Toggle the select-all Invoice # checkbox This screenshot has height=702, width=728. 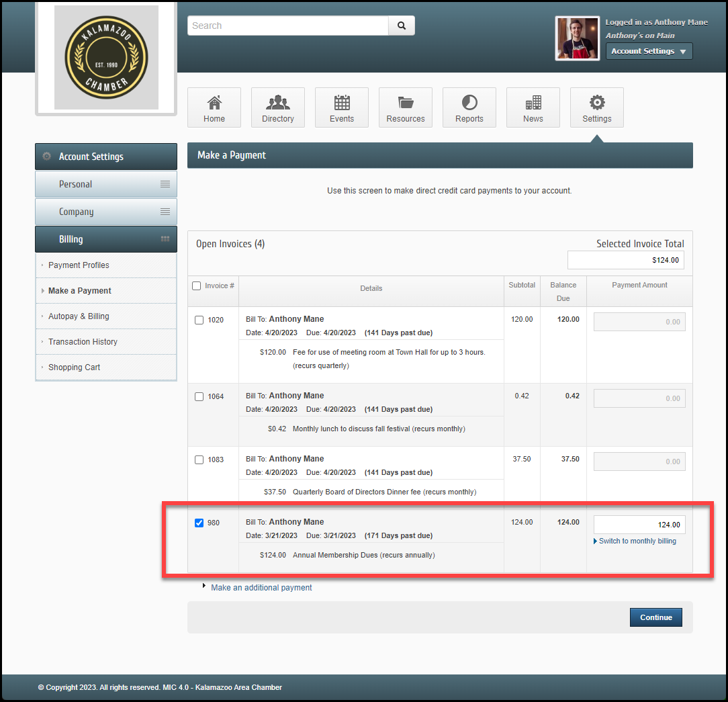click(197, 286)
